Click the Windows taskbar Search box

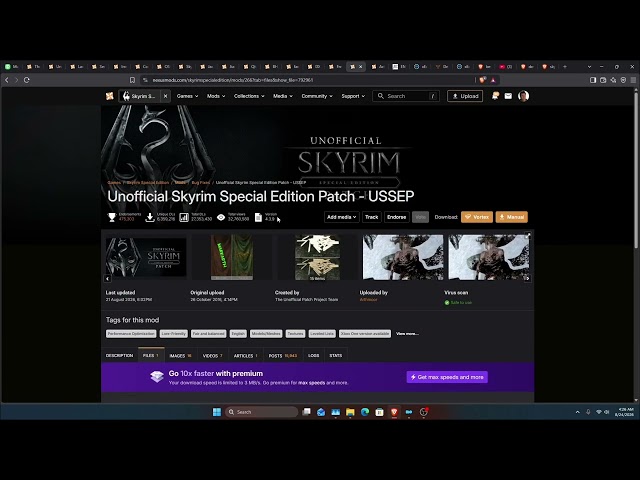pos(261,412)
